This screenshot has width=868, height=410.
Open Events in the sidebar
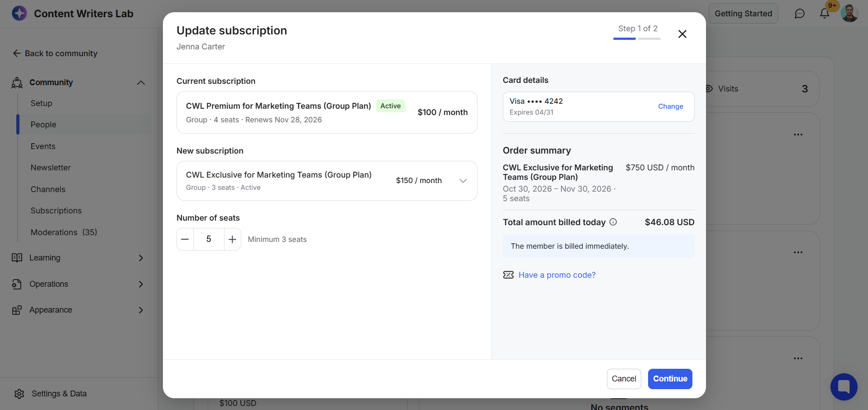pyautogui.click(x=43, y=146)
